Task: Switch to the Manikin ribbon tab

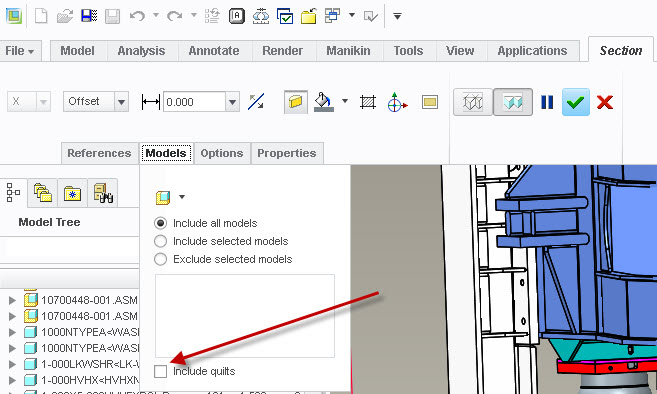Action: [348, 51]
